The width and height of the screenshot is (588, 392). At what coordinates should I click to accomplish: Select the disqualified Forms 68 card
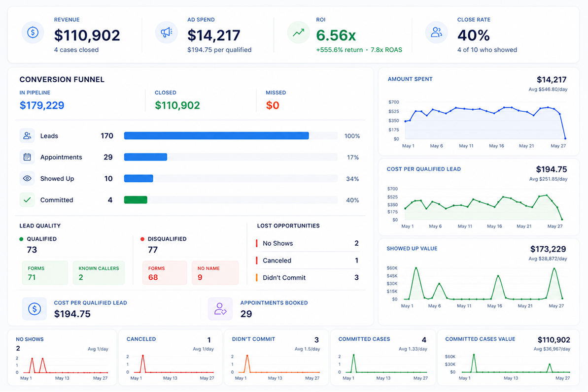[165, 273]
